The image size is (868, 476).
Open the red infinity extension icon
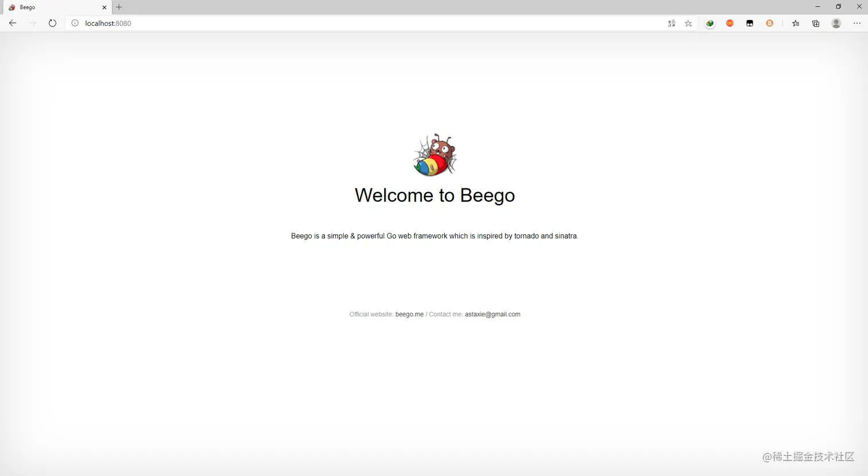click(730, 24)
